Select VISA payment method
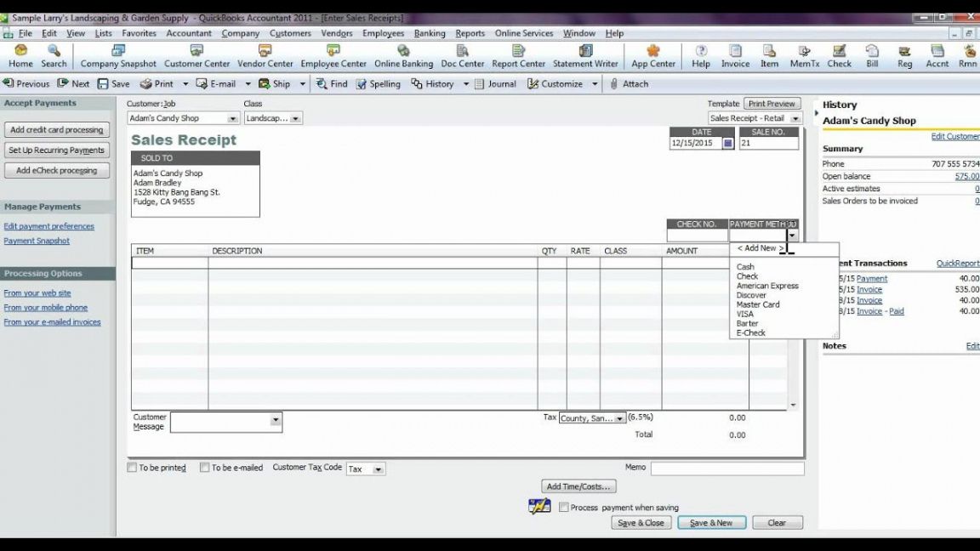The width and height of the screenshot is (980, 551). pyautogui.click(x=745, y=315)
